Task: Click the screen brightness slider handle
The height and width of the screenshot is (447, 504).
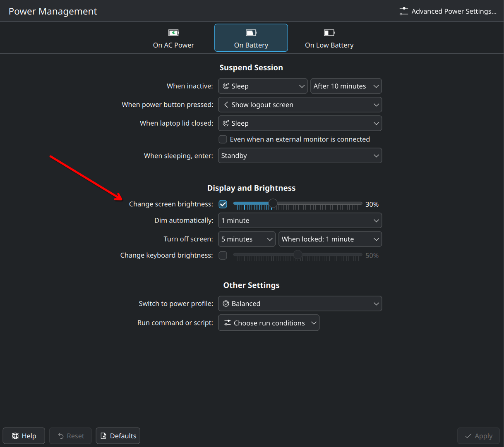Action: point(273,203)
